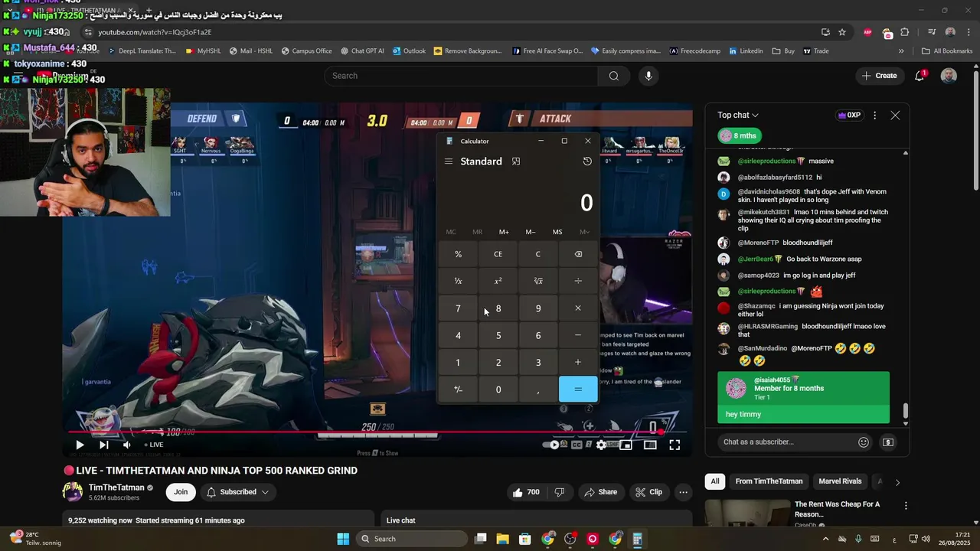Image resolution: width=980 pixels, height=551 pixels.
Task: Click the square x² key in Calculator
Action: [x=498, y=281]
